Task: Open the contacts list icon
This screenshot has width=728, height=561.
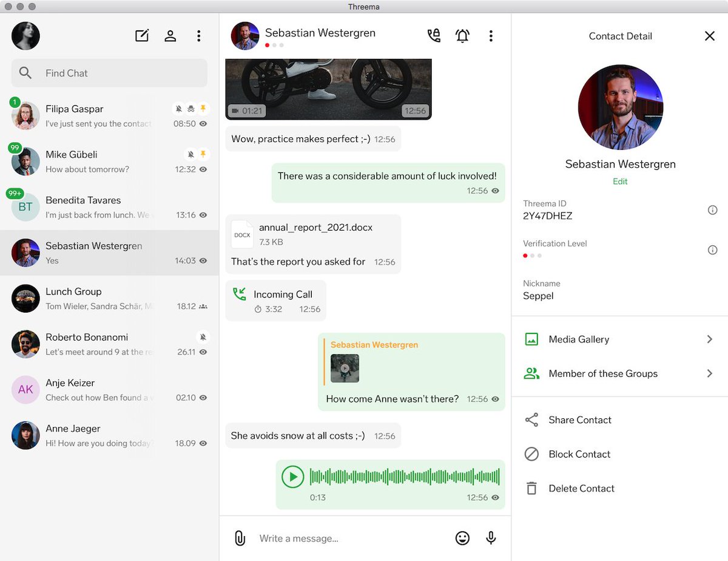Action: [x=170, y=36]
